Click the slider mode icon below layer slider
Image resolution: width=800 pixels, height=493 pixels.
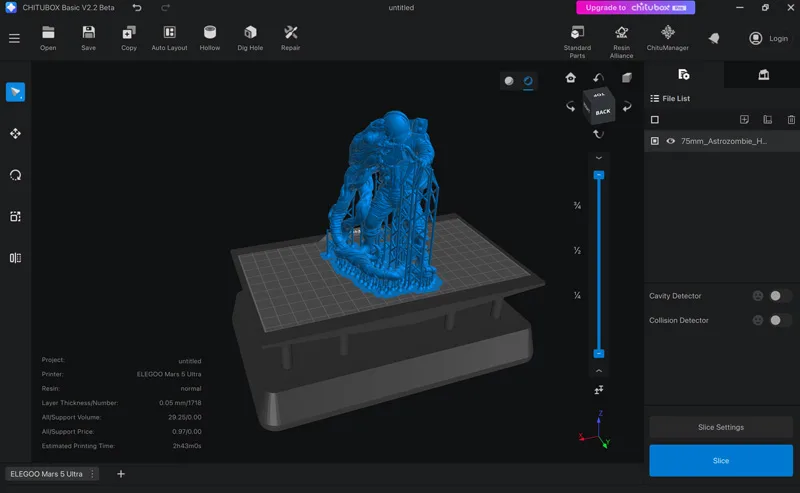(x=599, y=390)
